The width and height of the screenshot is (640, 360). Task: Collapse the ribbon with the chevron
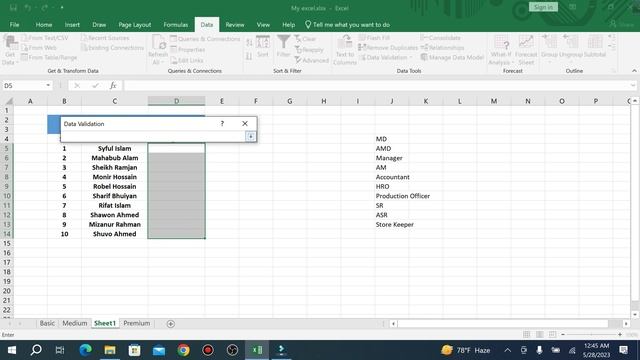[x=634, y=71]
